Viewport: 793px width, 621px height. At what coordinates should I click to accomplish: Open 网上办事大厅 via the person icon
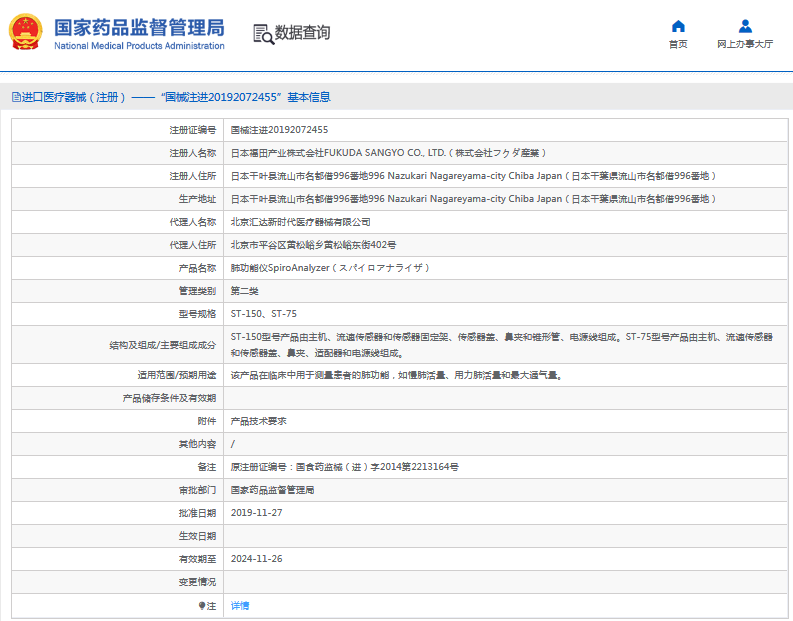click(745, 26)
